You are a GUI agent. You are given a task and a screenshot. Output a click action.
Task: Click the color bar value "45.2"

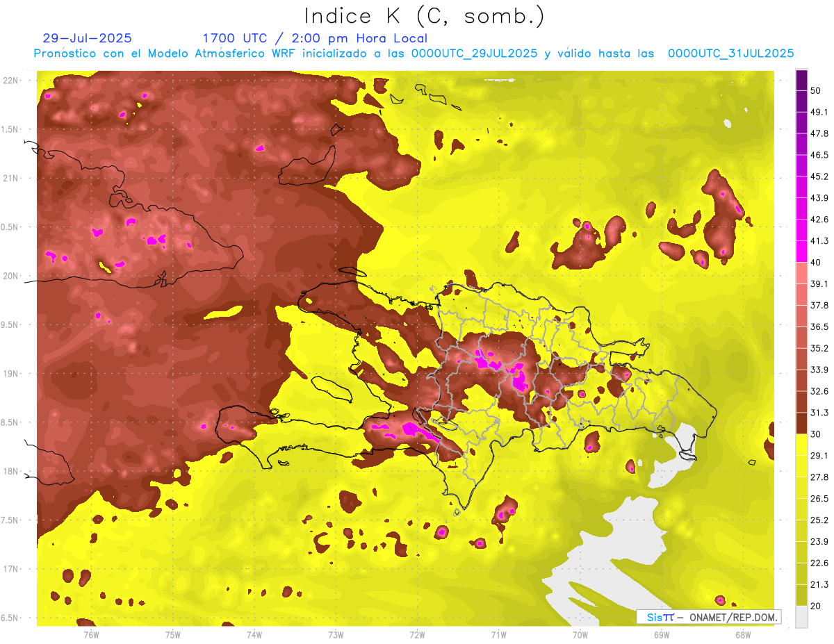(x=819, y=176)
